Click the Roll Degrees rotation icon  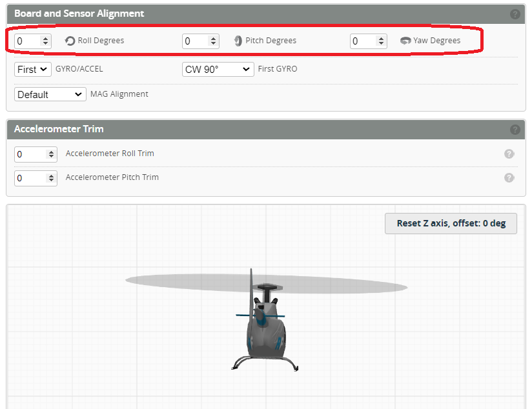click(70, 41)
